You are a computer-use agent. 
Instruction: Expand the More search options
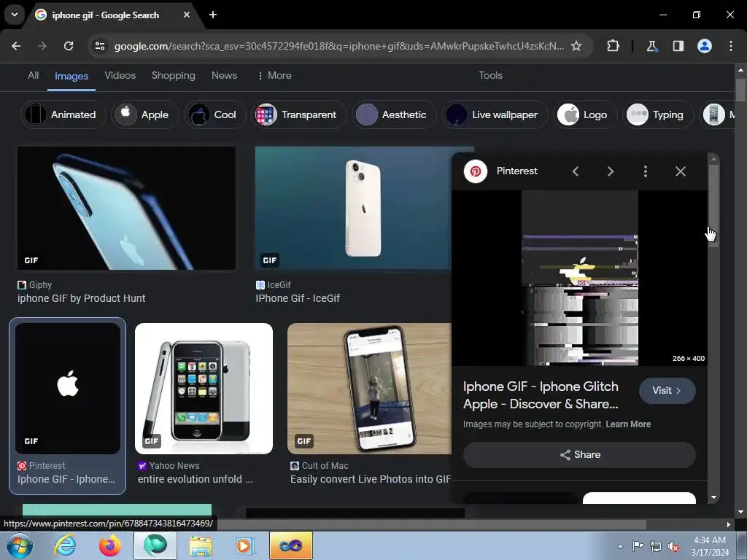(274, 75)
